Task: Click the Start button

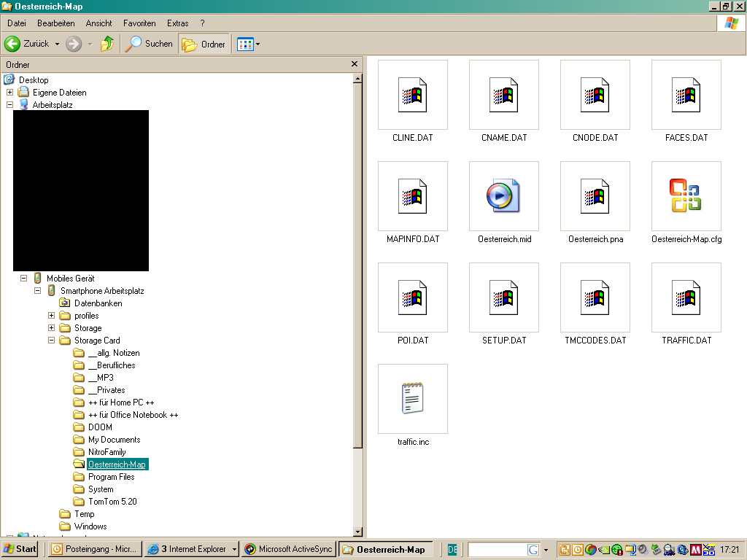Action: (20, 549)
